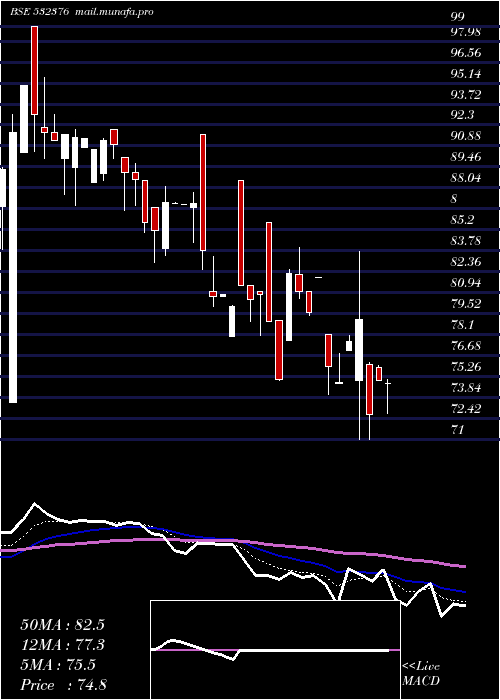Click the Price : 74.8 readout

click(63, 685)
